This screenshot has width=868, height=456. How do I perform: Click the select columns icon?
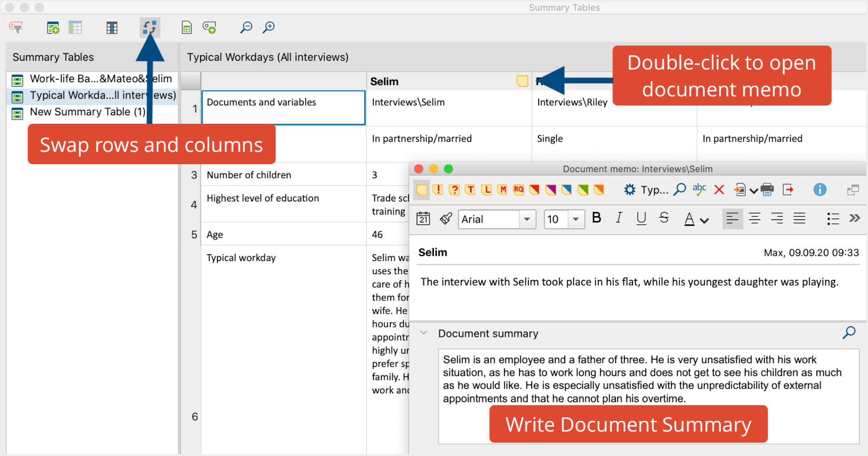point(112,28)
